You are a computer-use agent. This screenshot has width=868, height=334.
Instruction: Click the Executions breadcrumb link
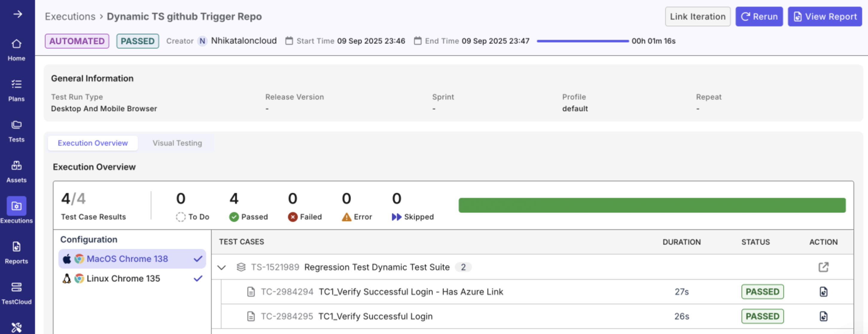pos(70,16)
